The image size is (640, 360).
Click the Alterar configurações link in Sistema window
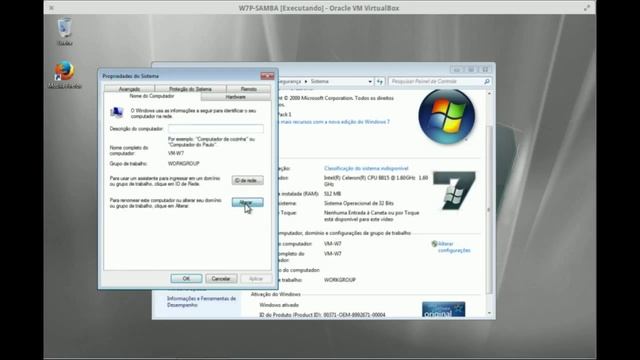454,247
